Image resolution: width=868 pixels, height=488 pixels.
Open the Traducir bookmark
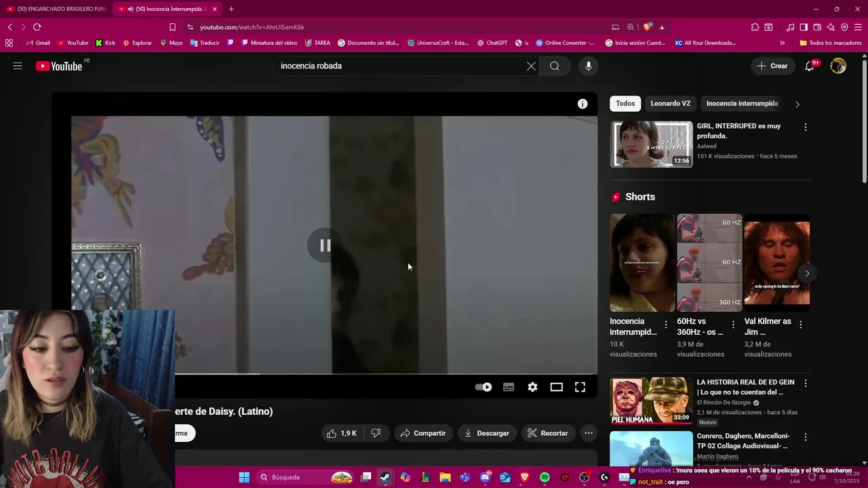205,43
